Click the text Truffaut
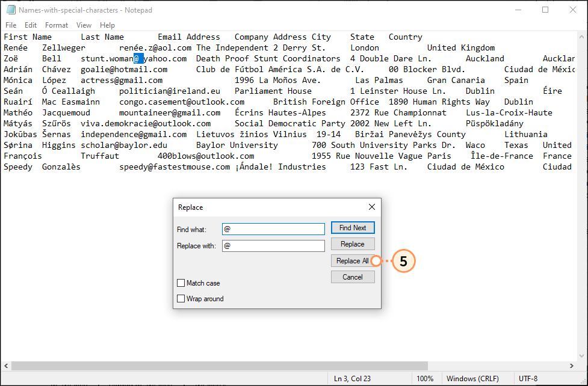The height and width of the screenshot is (386, 588). pyautogui.click(x=100, y=156)
